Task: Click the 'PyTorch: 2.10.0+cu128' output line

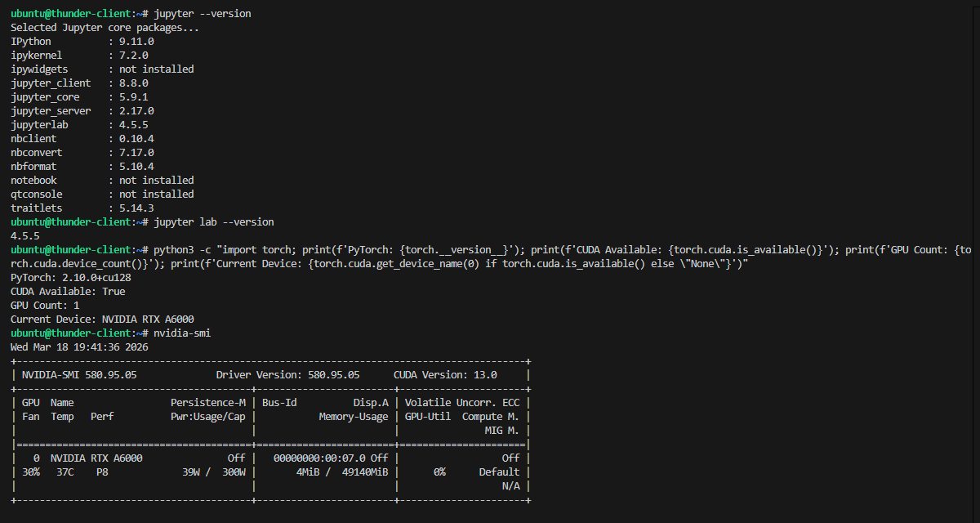Action: [x=71, y=278]
